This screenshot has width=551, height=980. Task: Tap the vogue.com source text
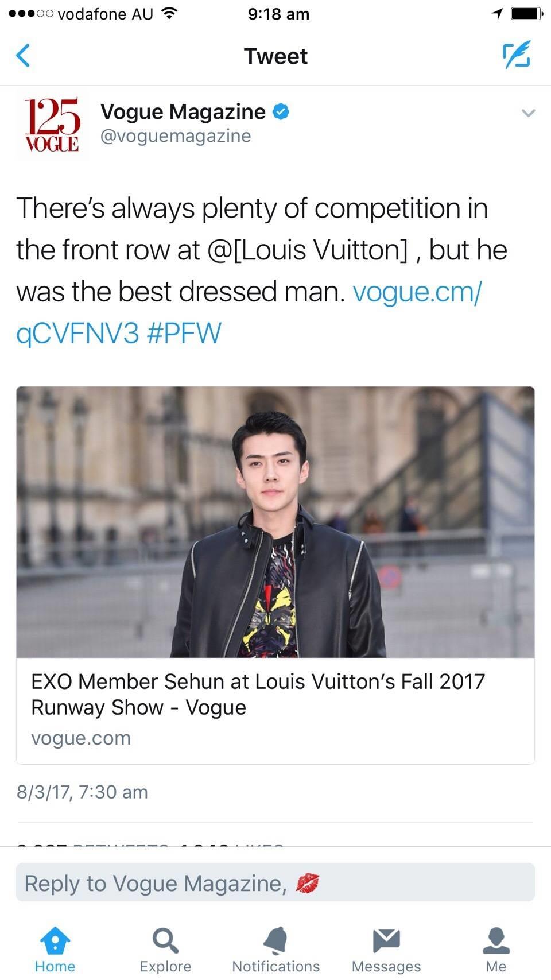(81, 738)
